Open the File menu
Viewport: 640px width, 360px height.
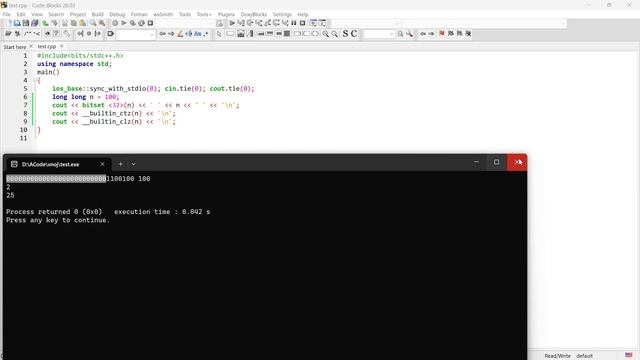click(7, 14)
